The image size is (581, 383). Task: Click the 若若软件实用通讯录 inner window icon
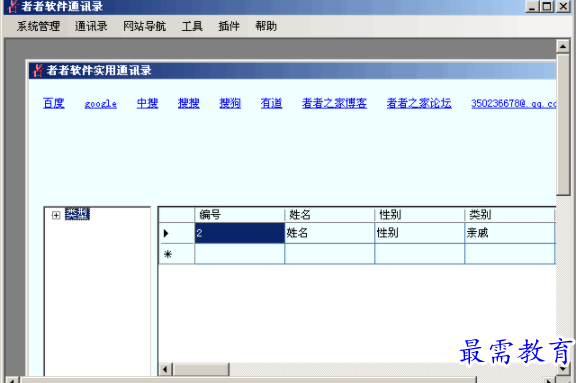(38, 70)
